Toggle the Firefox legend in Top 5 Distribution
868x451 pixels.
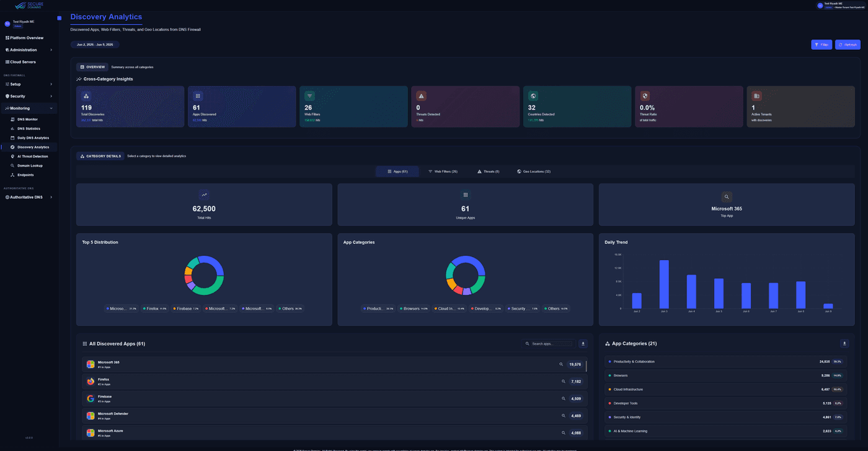(x=155, y=309)
